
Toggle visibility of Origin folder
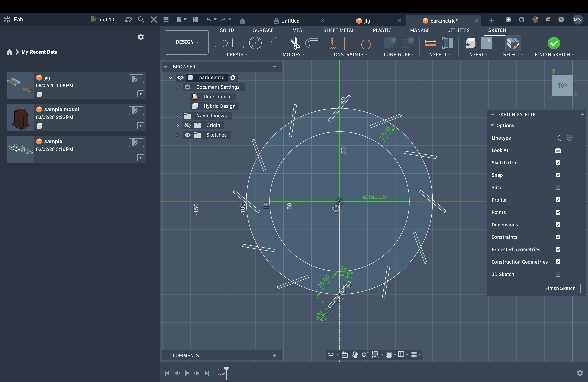(x=188, y=125)
